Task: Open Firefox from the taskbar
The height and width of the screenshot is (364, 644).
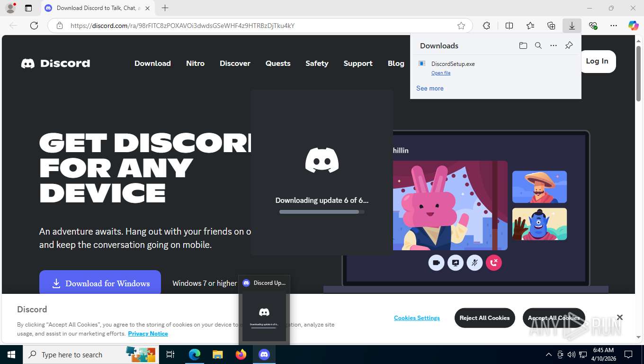Action: click(x=241, y=355)
